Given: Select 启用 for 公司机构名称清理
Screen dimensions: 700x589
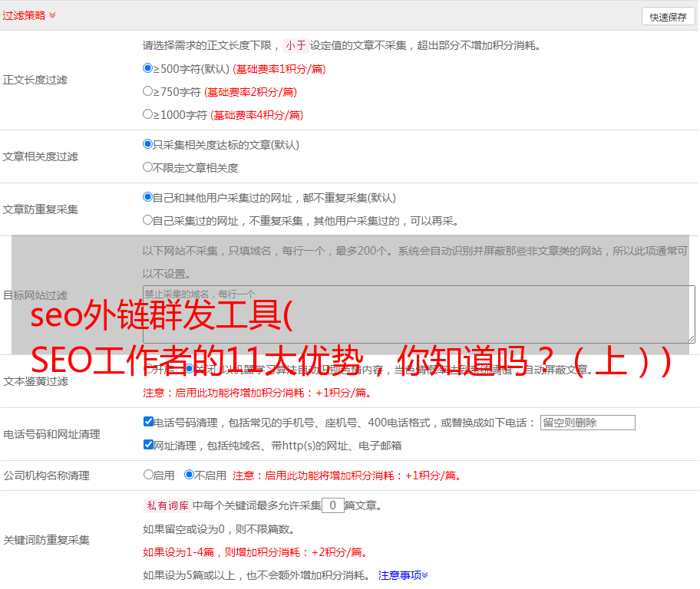Looking at the screenshot, I should pos(148,475).
